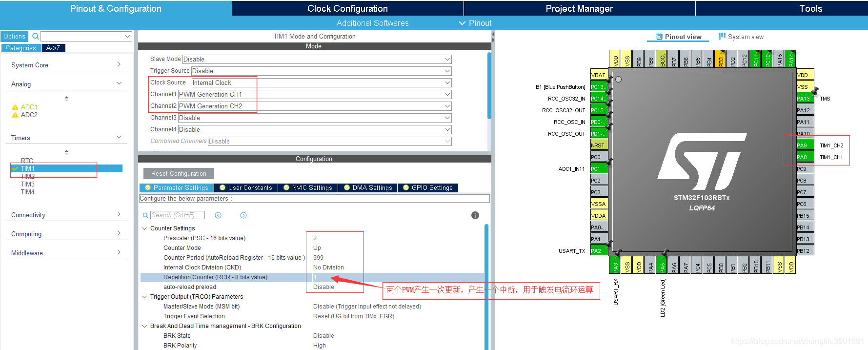Open the Slave Mode dropdown
The height and width of the screenshot is (350, 868).
pyautogui.click(x=317, y=59)
